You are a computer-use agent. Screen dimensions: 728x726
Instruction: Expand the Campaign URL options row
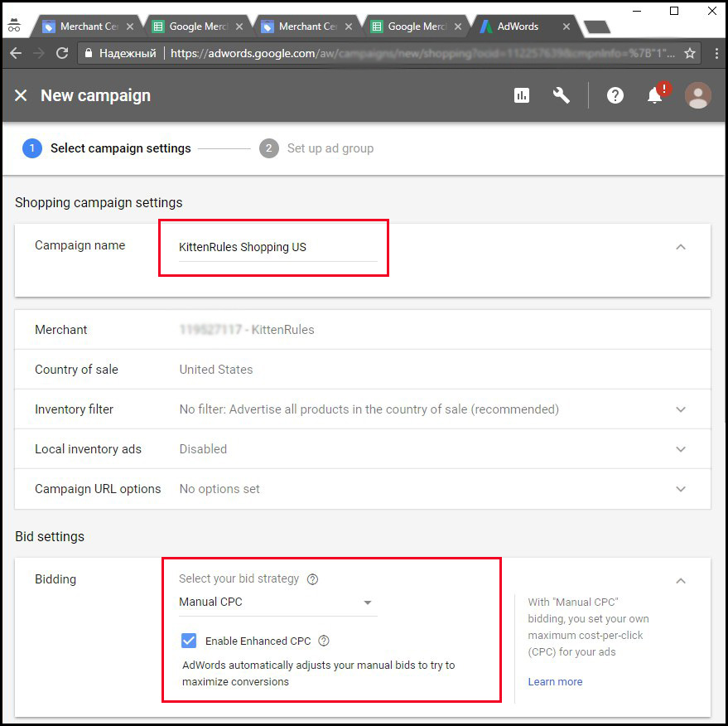coord(680,489)
